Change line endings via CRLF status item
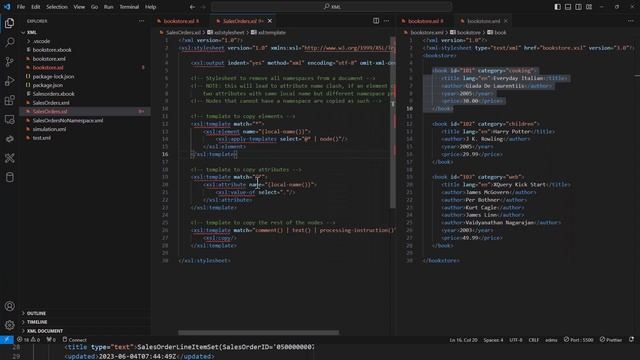The height and width of the screenshot is (360, 640). [533, 340]
